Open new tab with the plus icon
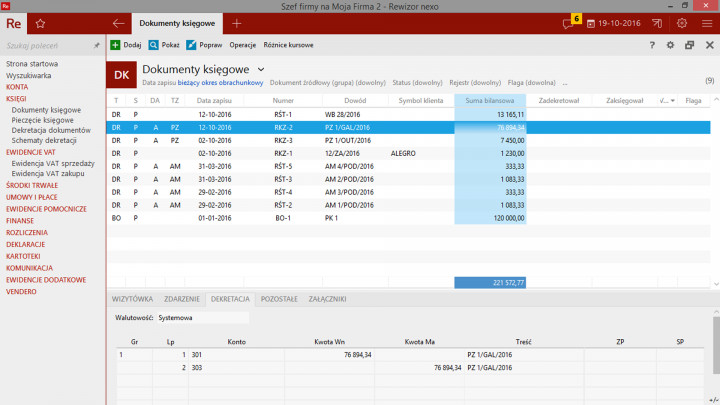 237,22
